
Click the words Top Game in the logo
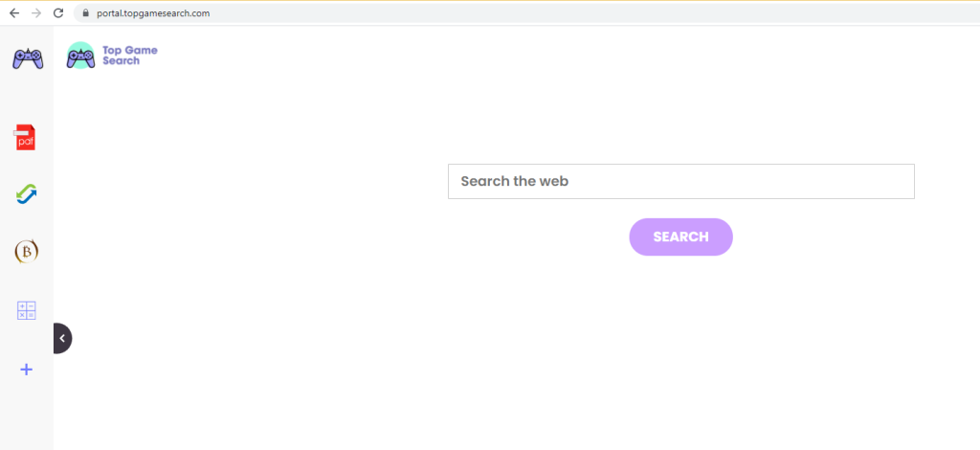pyautogui.click(x=130, y=51)
